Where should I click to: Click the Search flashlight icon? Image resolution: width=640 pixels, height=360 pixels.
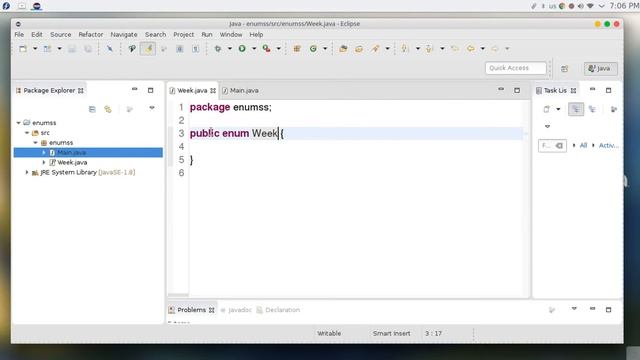375,49
